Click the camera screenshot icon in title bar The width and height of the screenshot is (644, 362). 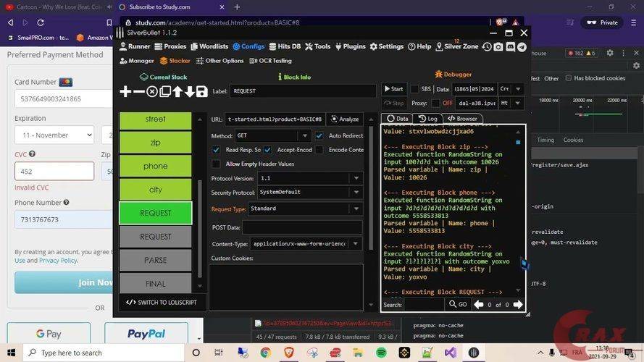click(x=498, y=46)
